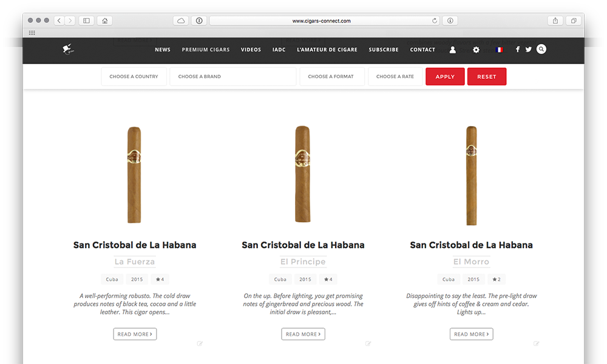
Task: Open L'Amateur de Cigare menu item
Action: click(327, 50)
